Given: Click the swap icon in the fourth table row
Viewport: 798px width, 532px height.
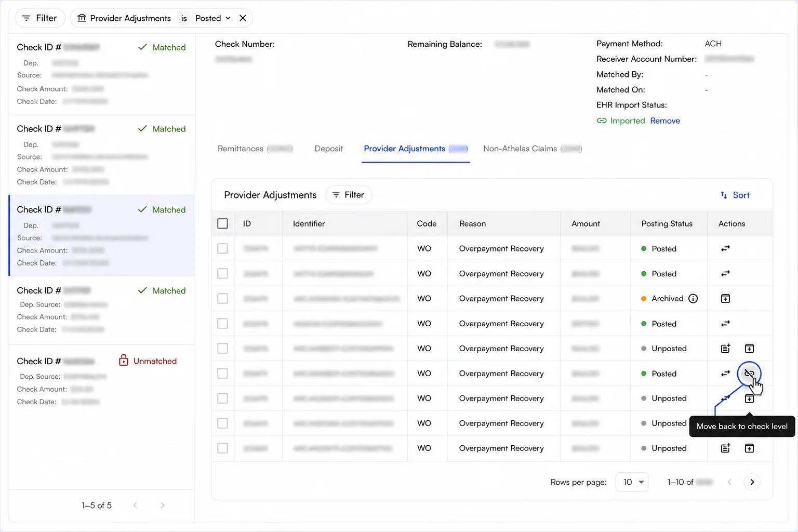Looking at the screenshot, I should pyautogui.click(x=725, y=324).
